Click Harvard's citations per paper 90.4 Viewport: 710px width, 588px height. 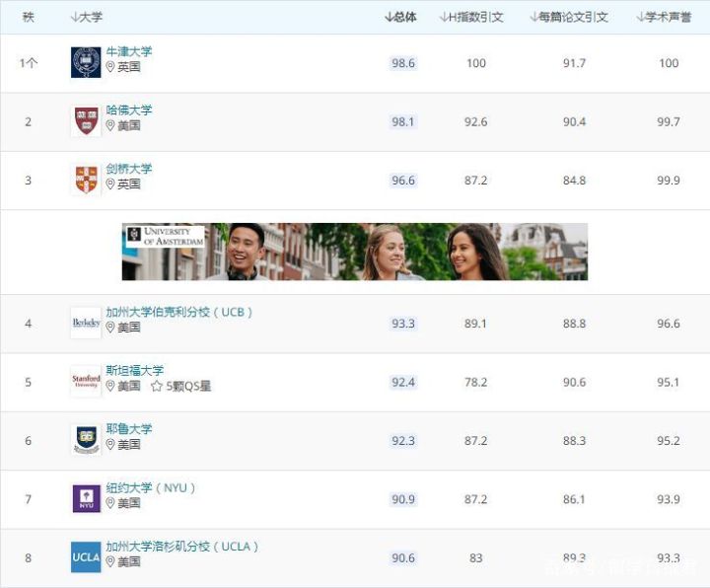574,121
